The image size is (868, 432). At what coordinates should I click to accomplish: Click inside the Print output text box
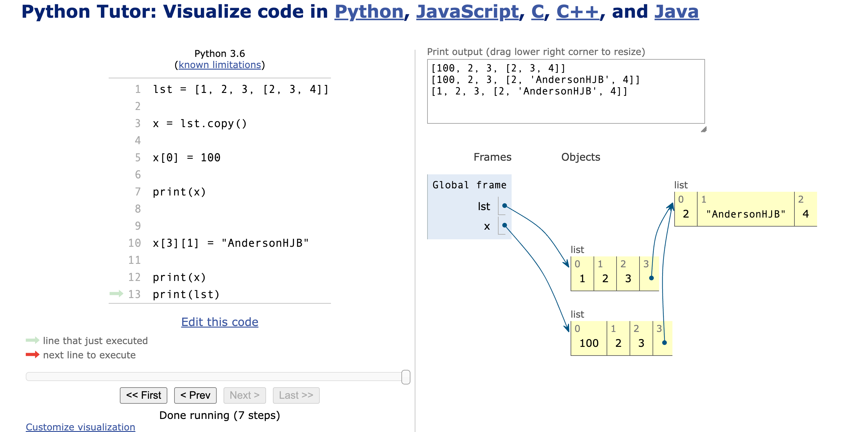(x=566, y=91)
